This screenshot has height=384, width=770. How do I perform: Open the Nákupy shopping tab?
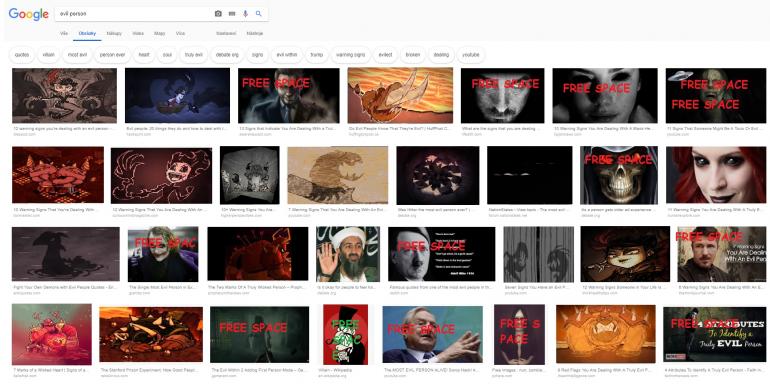pyautogui.click(x=114, y=33)
